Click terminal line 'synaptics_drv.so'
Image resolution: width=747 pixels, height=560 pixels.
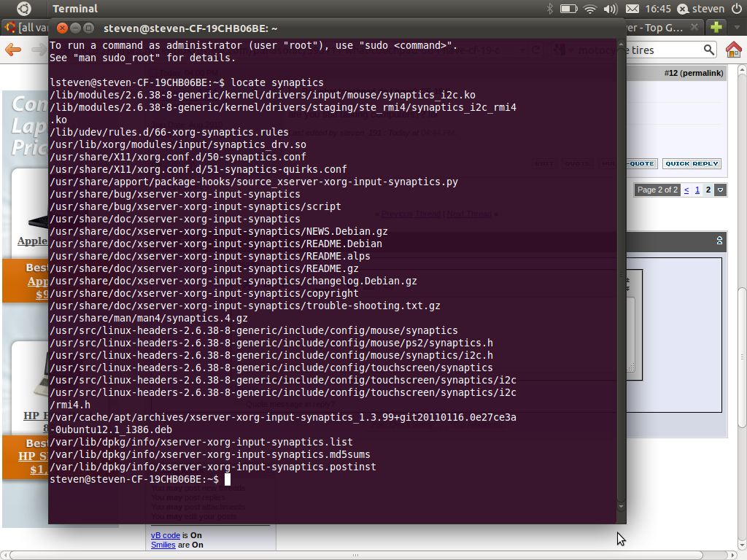coord(178,144)
